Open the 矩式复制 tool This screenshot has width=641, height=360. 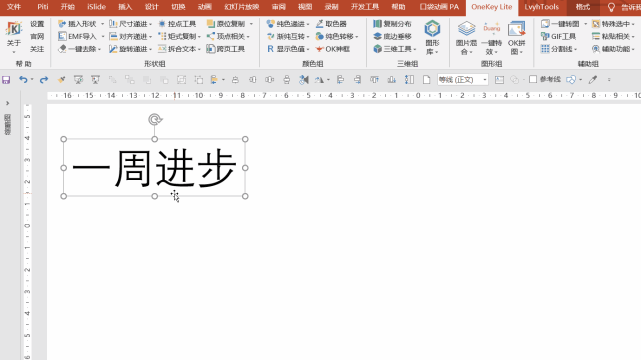179,36
